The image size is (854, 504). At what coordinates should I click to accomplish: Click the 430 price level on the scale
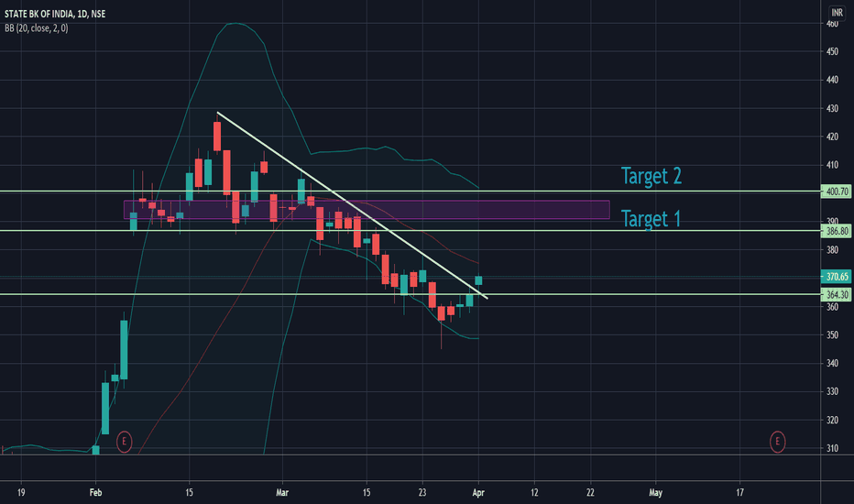click(832, 108)
